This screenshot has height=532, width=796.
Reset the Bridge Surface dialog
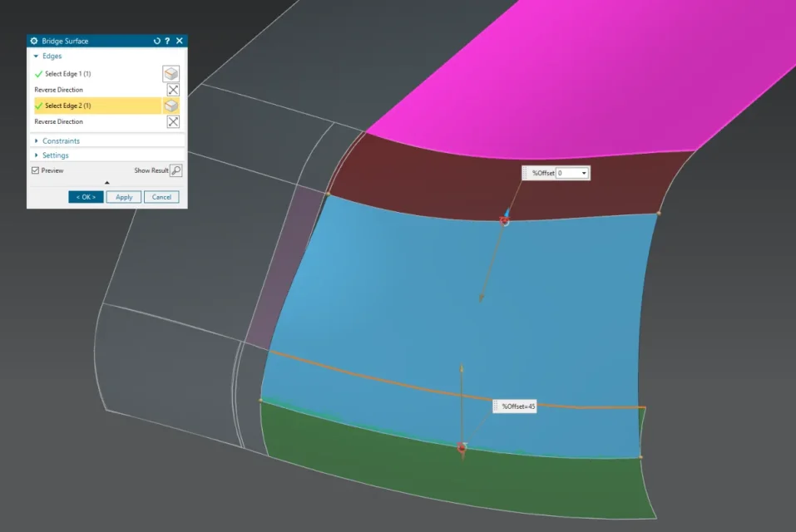click(x=157, y=41)
